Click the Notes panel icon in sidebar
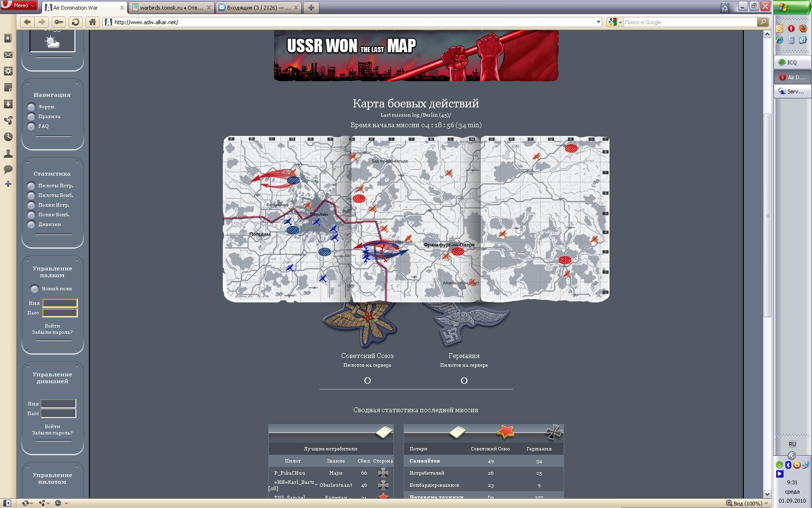 coord(8,88)
